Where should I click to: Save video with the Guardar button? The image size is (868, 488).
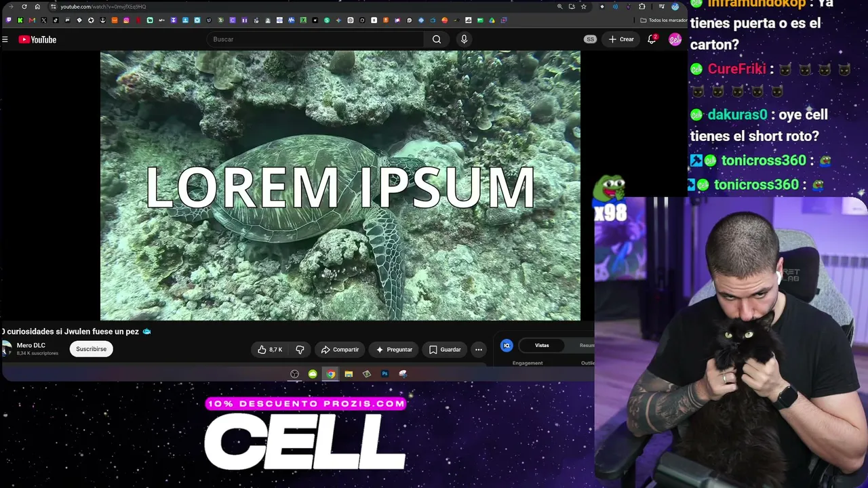click(445, 350)
